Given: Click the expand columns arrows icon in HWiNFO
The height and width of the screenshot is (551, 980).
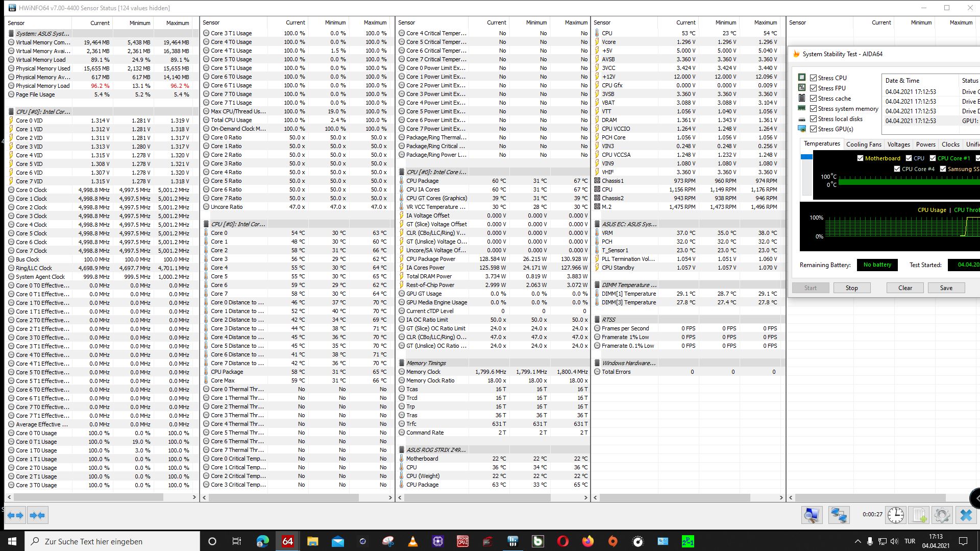Looking at the screenshot, I should [16, 515].
